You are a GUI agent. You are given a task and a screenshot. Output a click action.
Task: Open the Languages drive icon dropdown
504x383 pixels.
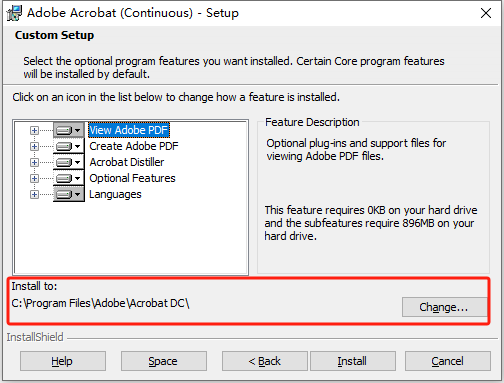coord(69,194)
